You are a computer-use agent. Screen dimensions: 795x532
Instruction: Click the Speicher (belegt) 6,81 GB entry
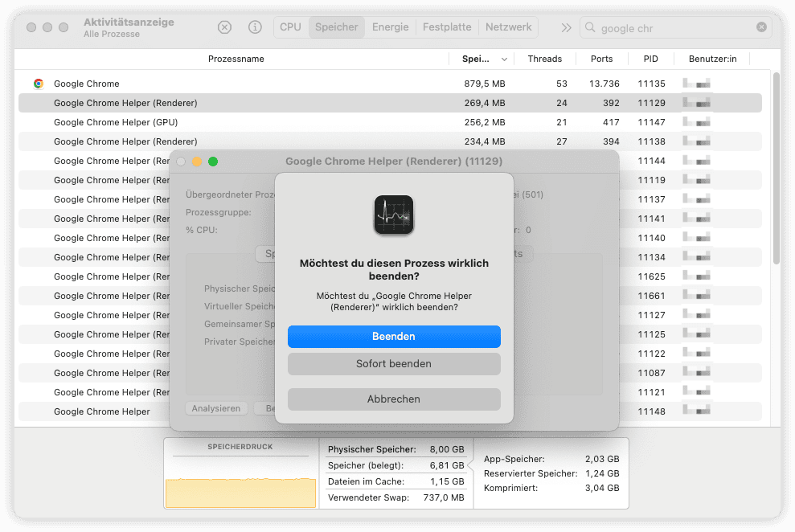(x=396, y=465)
